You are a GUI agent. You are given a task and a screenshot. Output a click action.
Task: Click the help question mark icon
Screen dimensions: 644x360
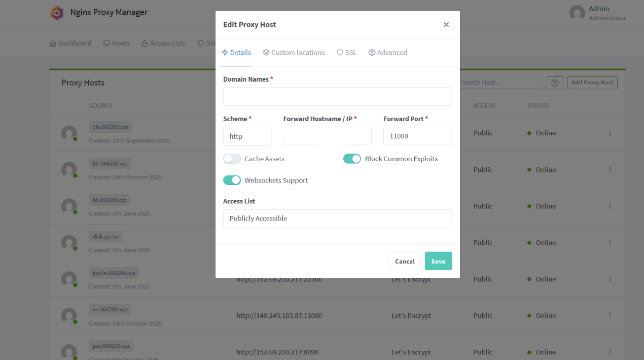pos(555,83)
